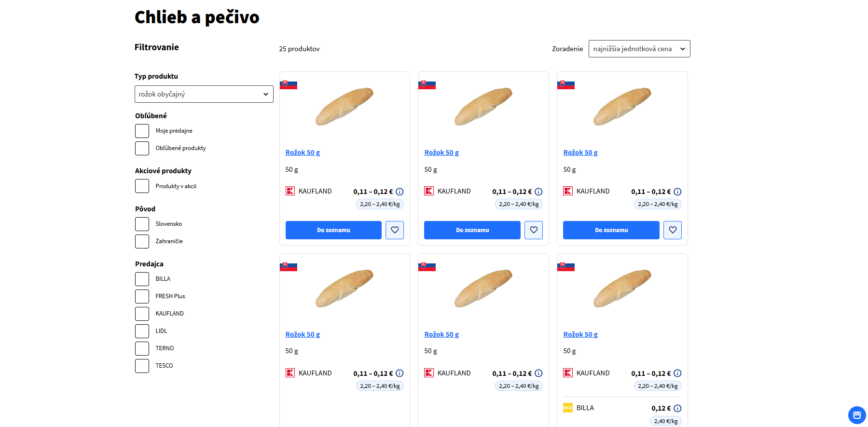Click info icon on the top-right product price
868x427 pixels.
click(x=677, y=192)
